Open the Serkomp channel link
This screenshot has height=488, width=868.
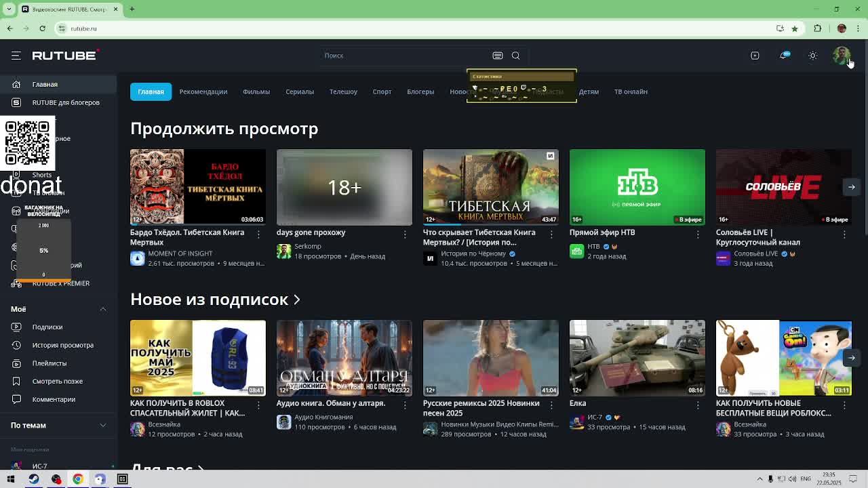308,246
